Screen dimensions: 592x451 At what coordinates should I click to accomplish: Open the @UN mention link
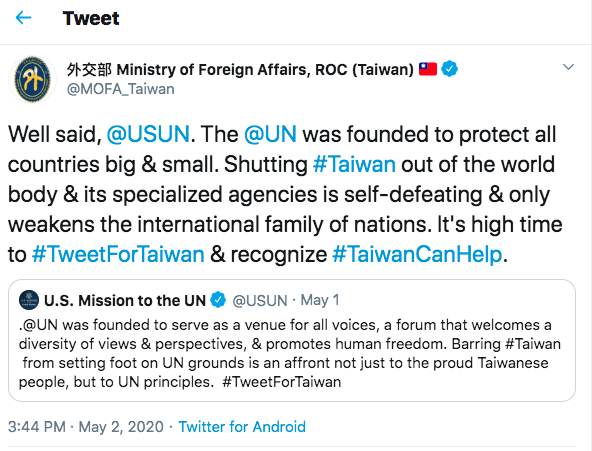click(270, 135)
